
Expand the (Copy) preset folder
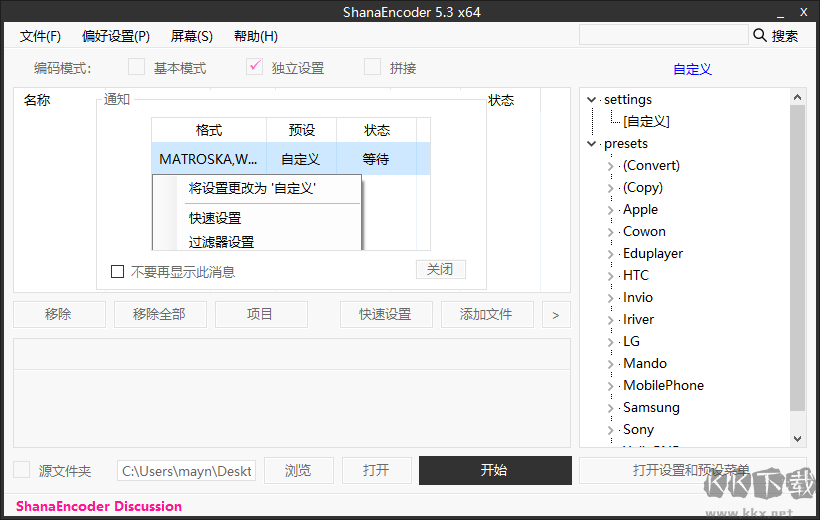point(610,188)
